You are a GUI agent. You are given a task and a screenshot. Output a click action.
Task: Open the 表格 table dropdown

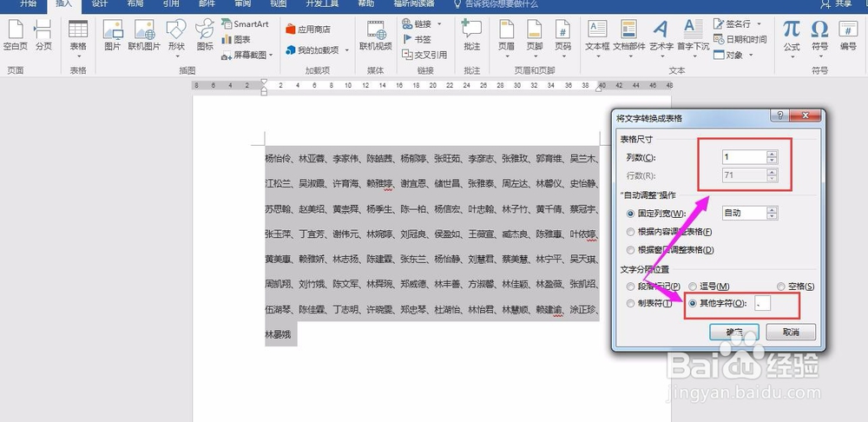[78, 39]
